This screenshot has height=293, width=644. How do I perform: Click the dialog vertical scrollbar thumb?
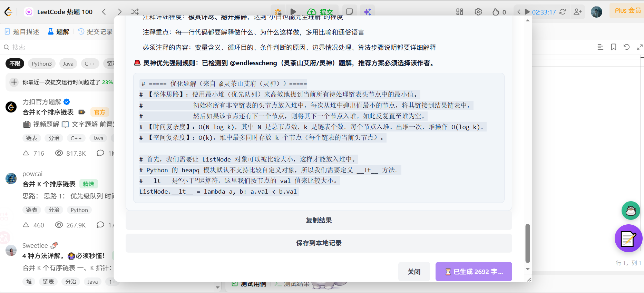[x=527, y=243]
